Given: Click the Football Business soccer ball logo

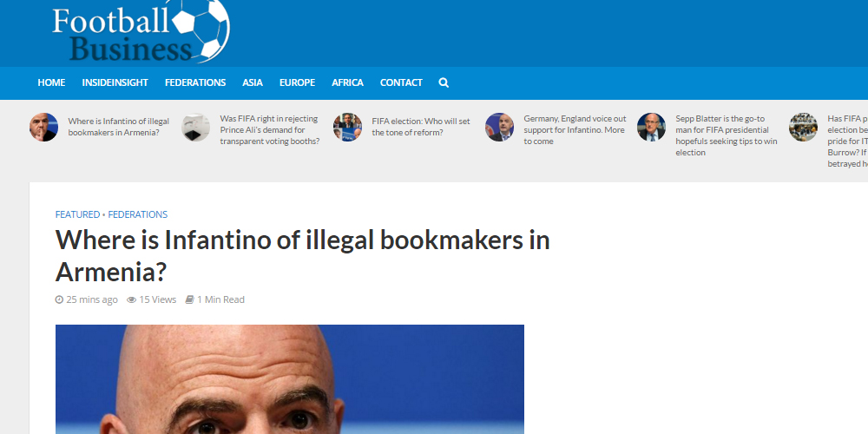Looking at the screenshot, I should pyautogui.click(x=141, y=30).
